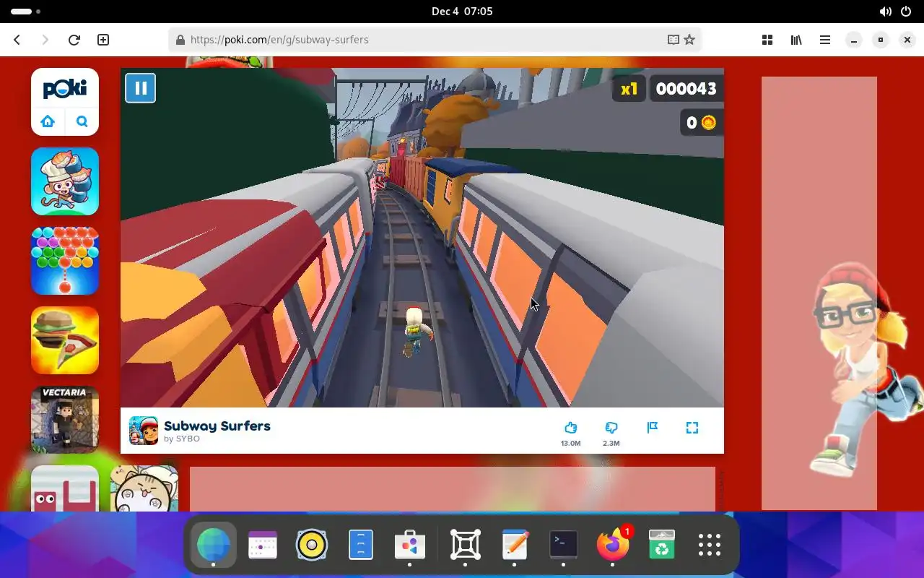
Task: Open the music player in dock
Action: [x=312, y=545]
